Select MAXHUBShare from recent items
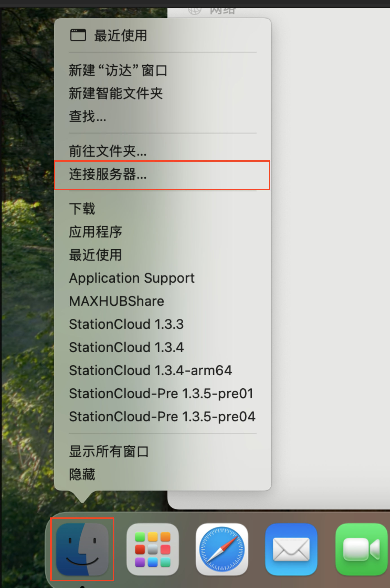 (117, 301)
